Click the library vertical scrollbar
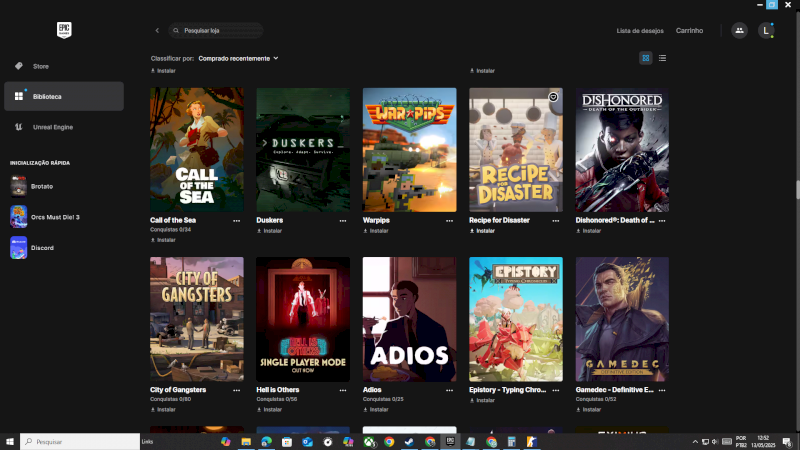This screenshot has width=800, height=450. (796, 188)
